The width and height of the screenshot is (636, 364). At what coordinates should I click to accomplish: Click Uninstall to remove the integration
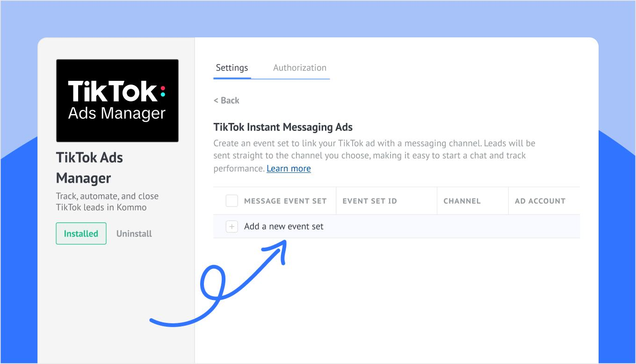134,234
